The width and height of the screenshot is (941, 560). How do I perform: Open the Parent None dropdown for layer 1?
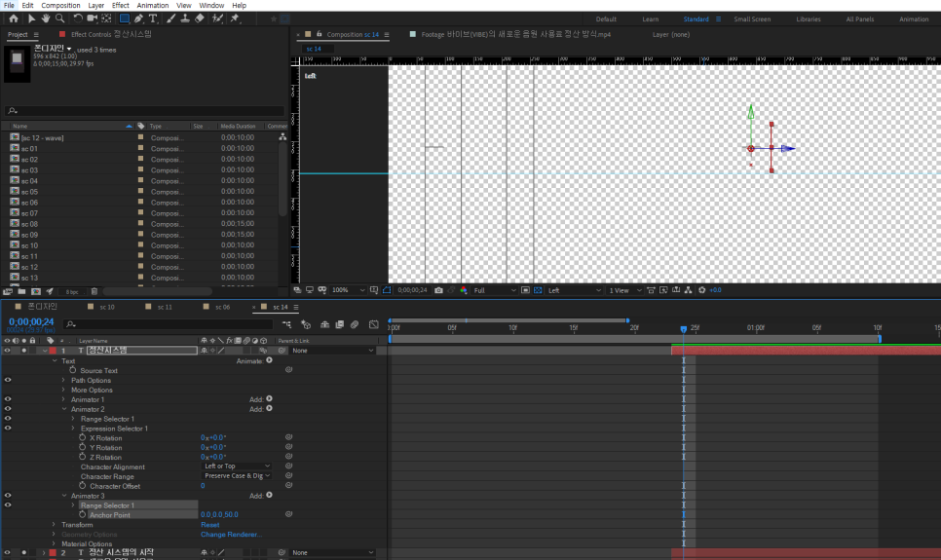tap(332, 351)
